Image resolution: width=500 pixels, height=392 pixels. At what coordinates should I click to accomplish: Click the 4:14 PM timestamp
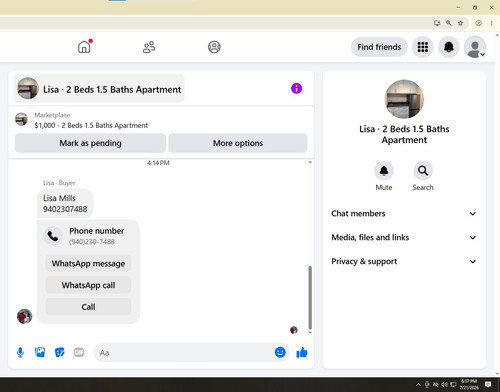tap(158, 163)
